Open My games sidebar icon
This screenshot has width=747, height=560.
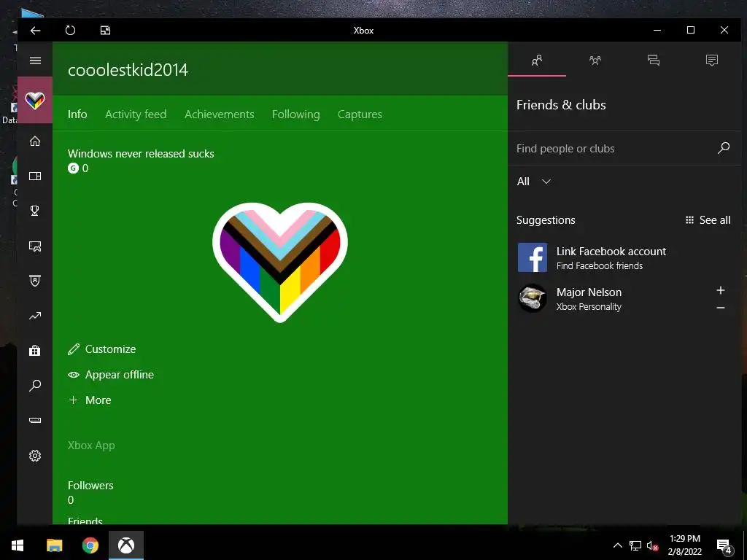pos(35,176)
